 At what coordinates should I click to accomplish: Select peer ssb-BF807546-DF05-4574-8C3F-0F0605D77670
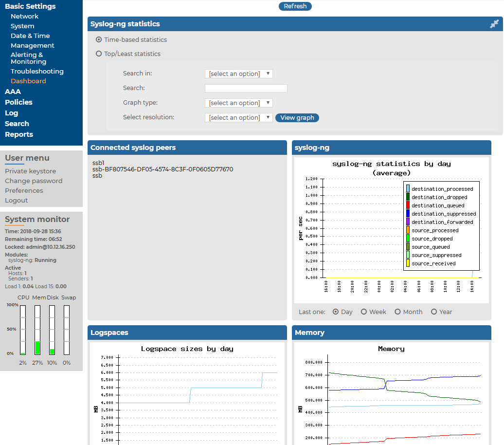(x=162, y=169)
